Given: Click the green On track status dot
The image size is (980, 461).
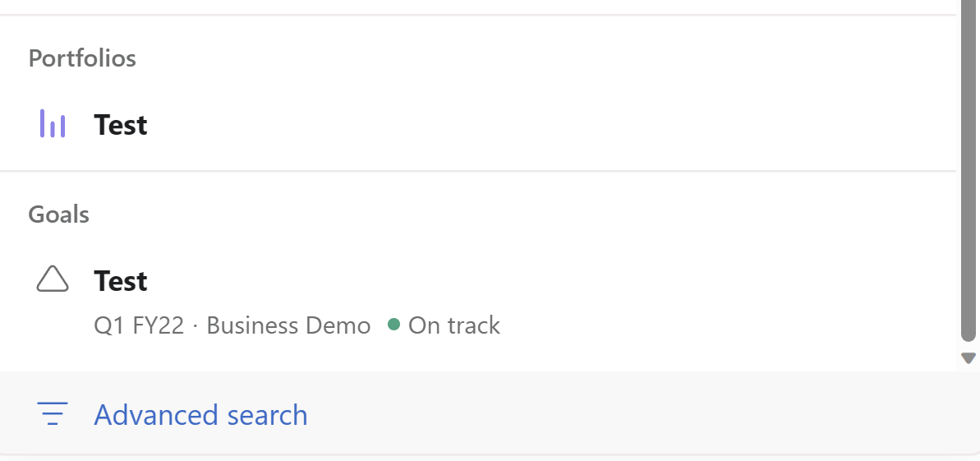Looking at the screenshot, I should coord(393,325).
